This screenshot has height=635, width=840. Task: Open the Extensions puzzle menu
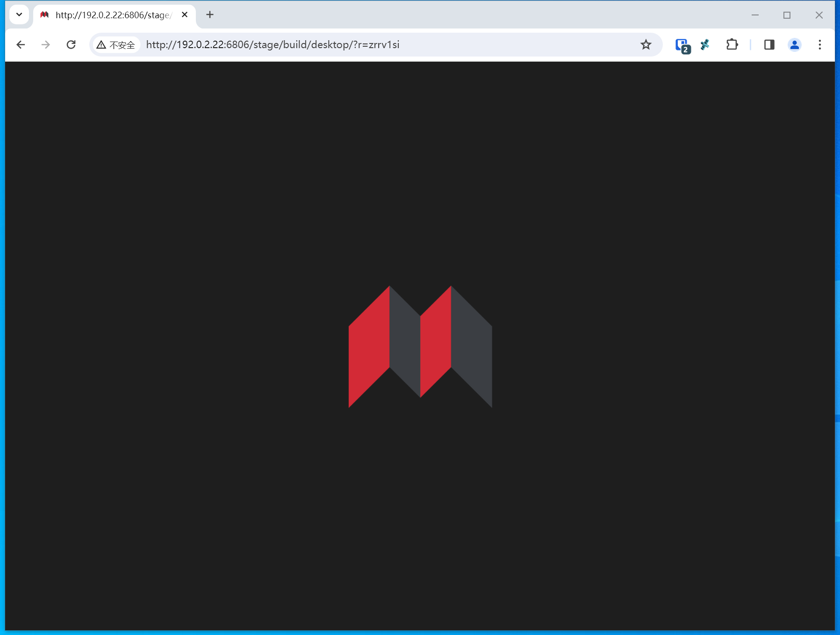click(732, 45)
